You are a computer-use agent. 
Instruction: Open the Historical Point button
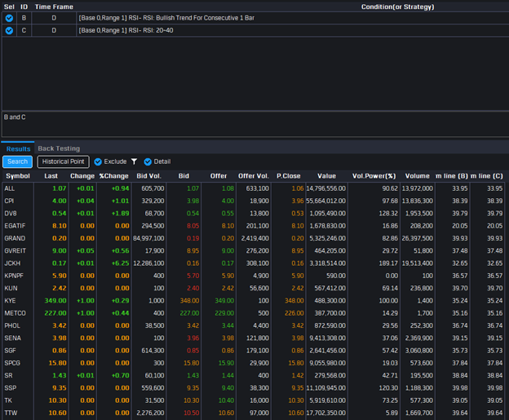point(63,161)
